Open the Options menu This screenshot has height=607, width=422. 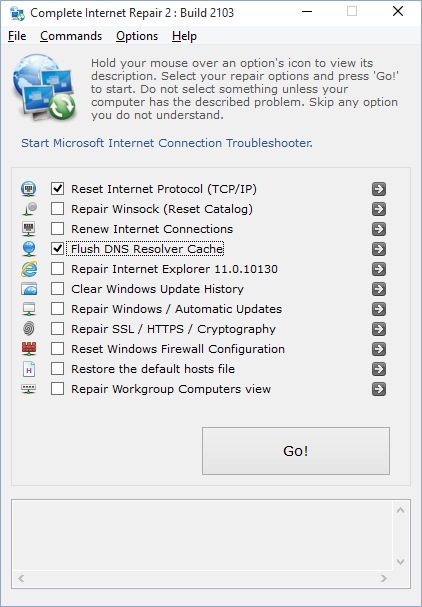(x=137, y=36)
